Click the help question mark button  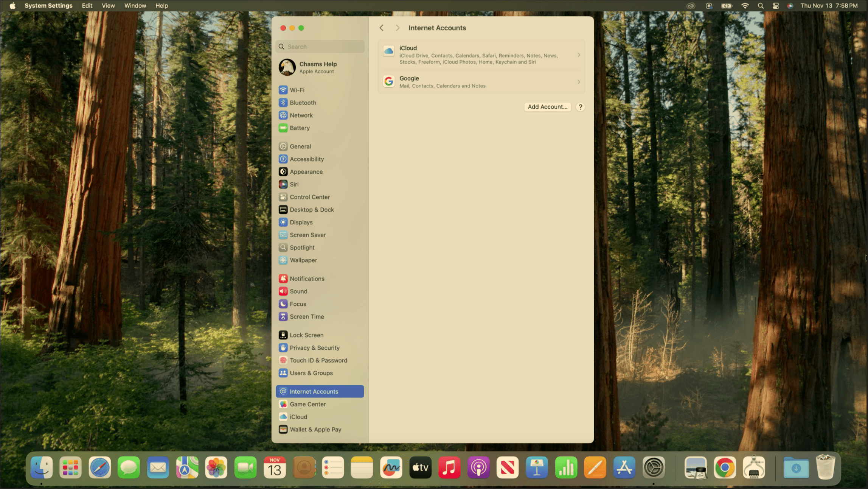(580, 107)
